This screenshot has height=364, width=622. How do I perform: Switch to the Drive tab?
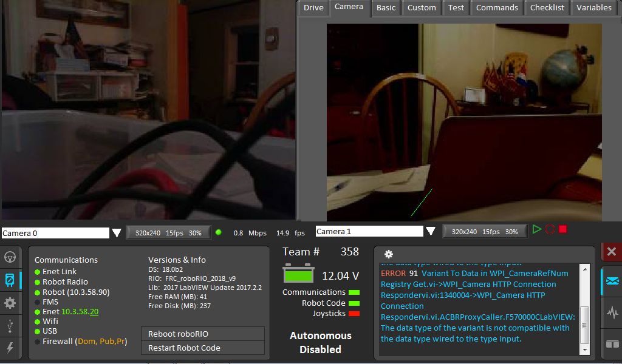pyautogui.click(x=313, y=8)
